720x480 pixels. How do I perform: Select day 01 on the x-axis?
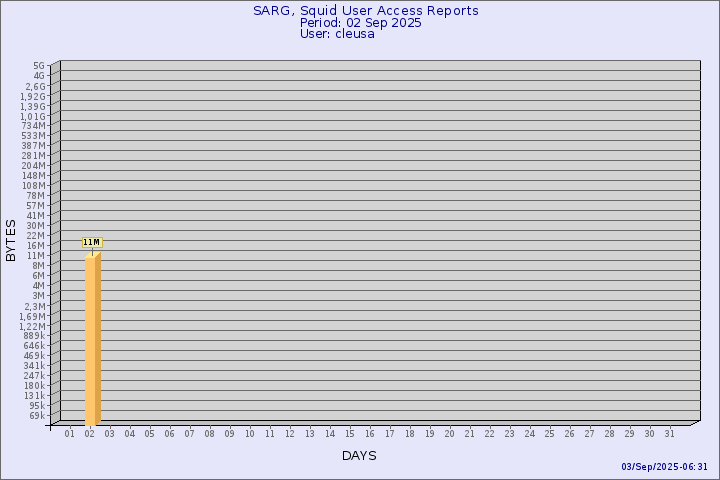tap(69, 434)
